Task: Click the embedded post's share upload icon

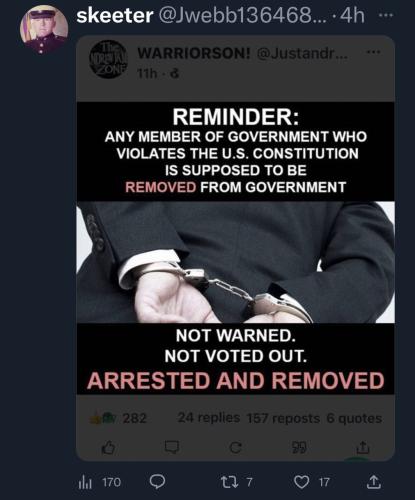Action: coord(363,447)
